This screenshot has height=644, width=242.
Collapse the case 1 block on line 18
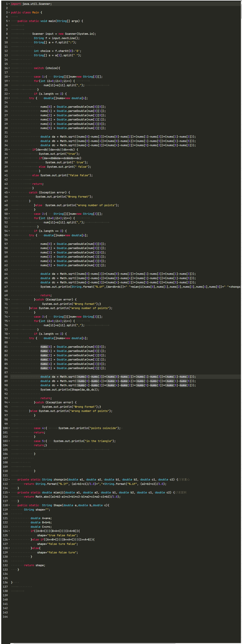[9, 77]
